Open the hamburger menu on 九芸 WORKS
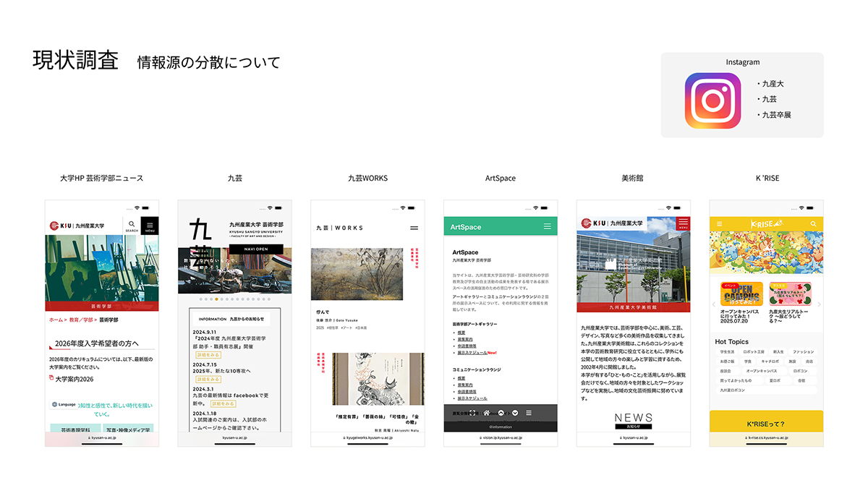 [x=414, y=228]
